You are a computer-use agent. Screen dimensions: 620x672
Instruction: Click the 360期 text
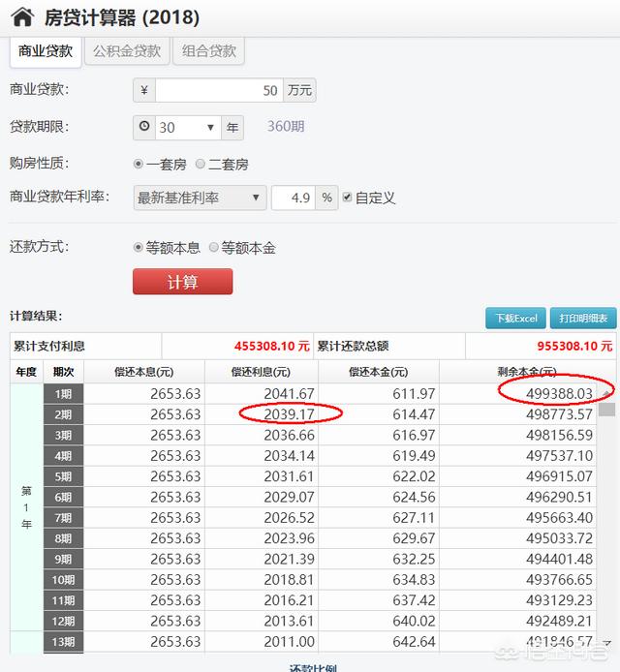(x=286, y=127)
